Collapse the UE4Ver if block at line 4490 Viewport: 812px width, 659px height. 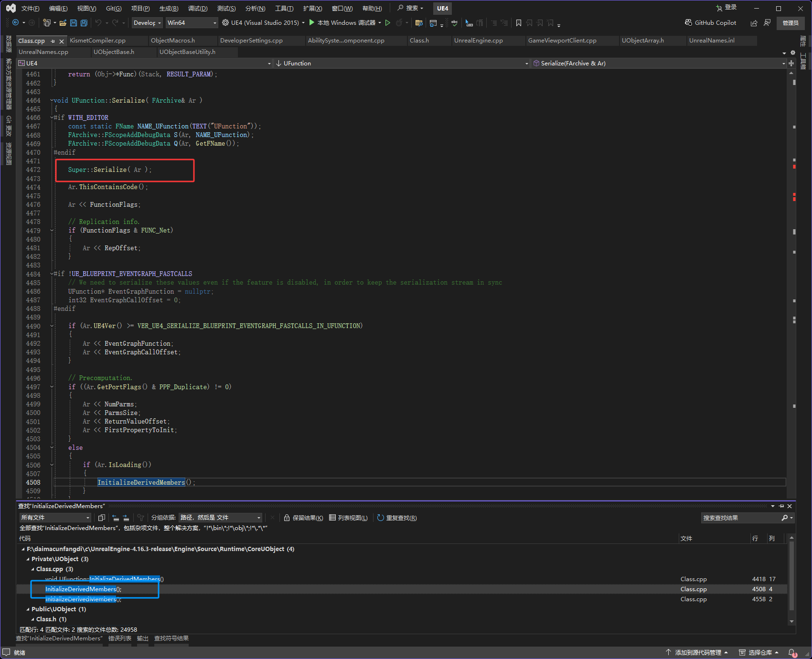[52, 326]
